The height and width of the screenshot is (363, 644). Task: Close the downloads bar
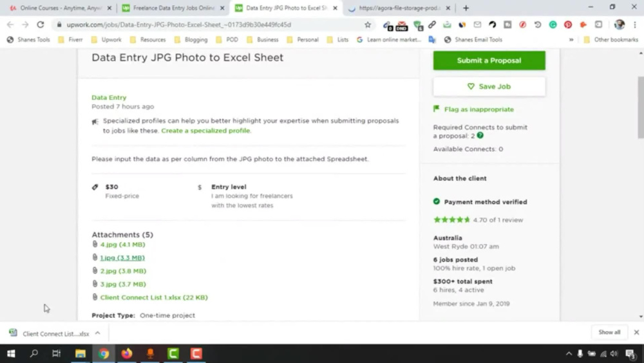(637, 332)
